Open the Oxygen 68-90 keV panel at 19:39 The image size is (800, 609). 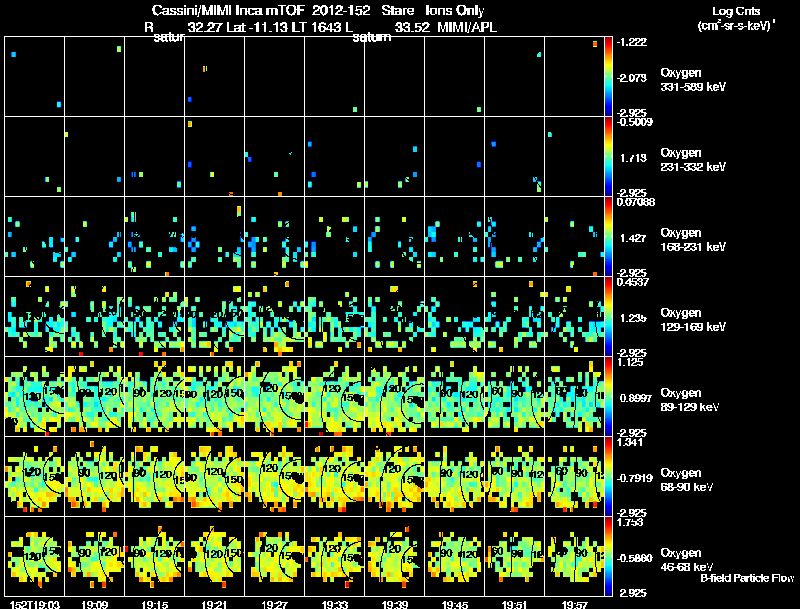pos(394,477)
